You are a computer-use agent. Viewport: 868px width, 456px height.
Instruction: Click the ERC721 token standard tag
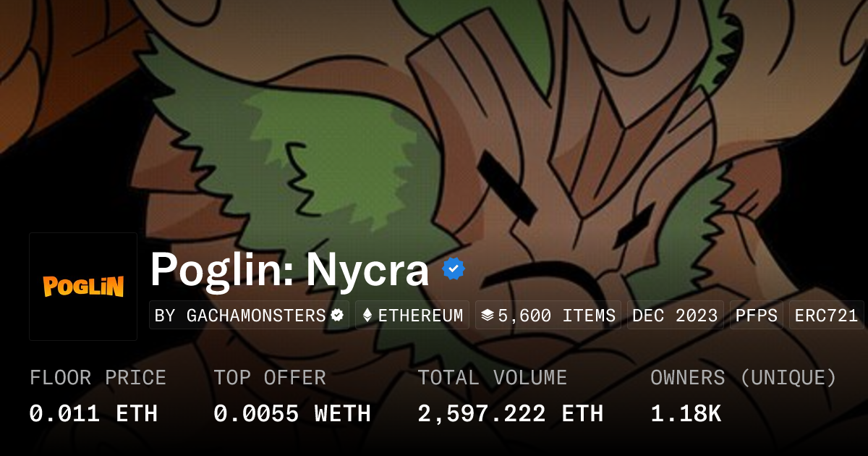[827, 316]
